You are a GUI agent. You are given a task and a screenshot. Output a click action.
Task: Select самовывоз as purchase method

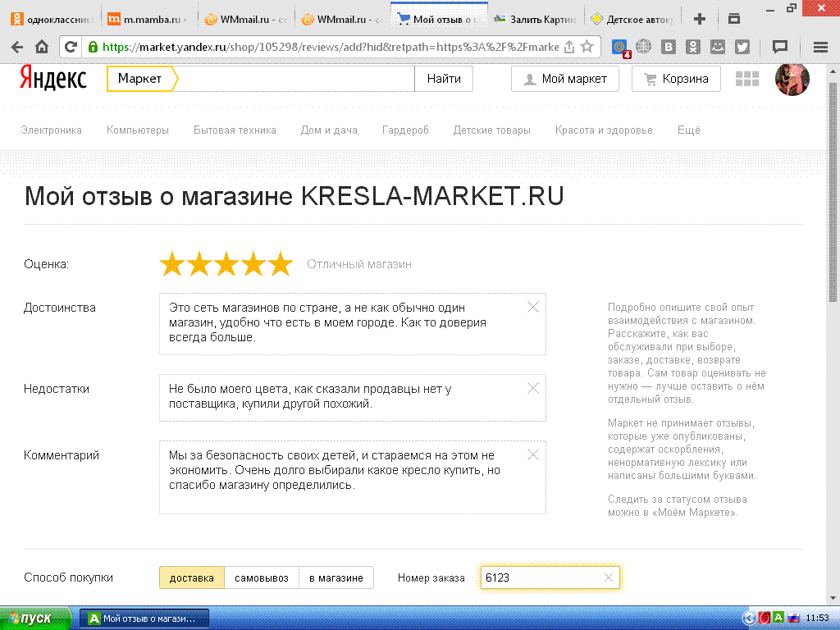click(262, 577)
